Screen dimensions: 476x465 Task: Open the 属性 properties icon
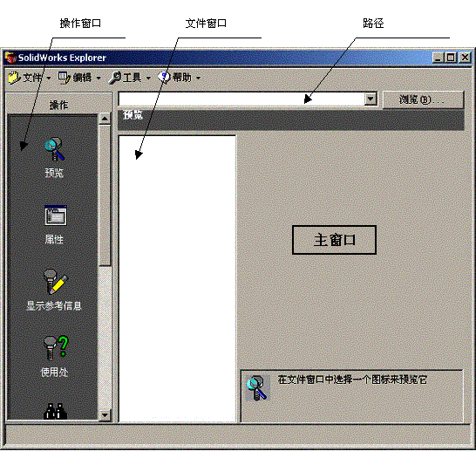(56, 216)
